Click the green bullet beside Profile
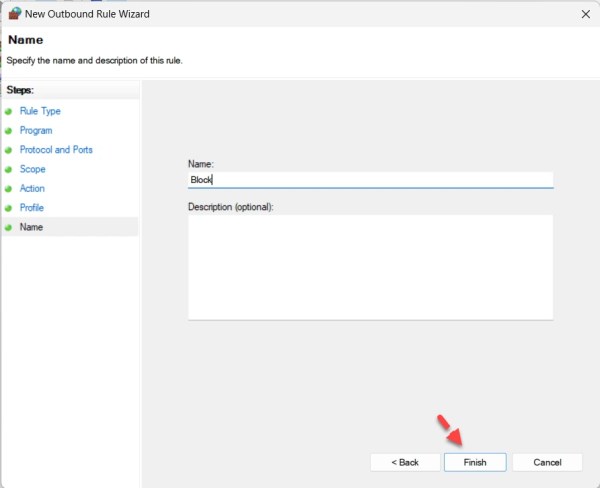This screenshot has height=488, width=600. [x=8, y=208]
